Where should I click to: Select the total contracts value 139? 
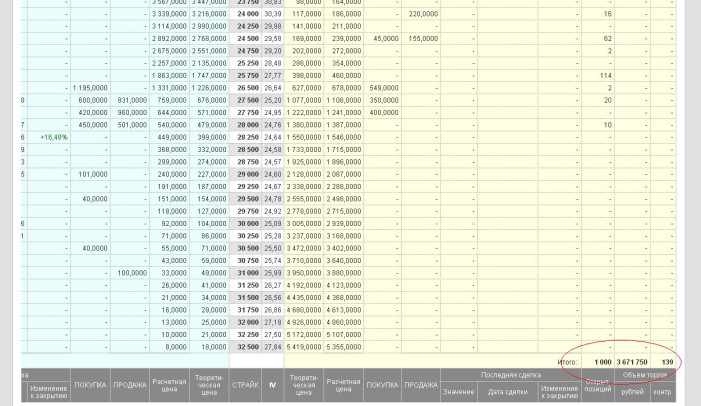[667, 362]
